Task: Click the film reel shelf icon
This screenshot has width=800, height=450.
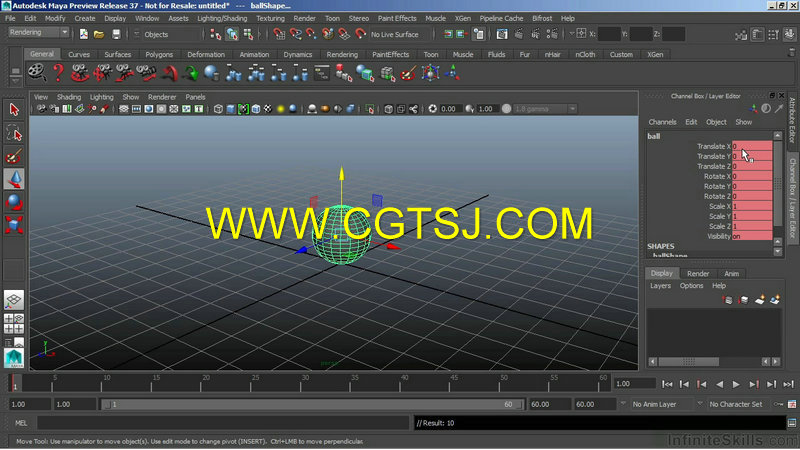Action: tap(37, 73)
